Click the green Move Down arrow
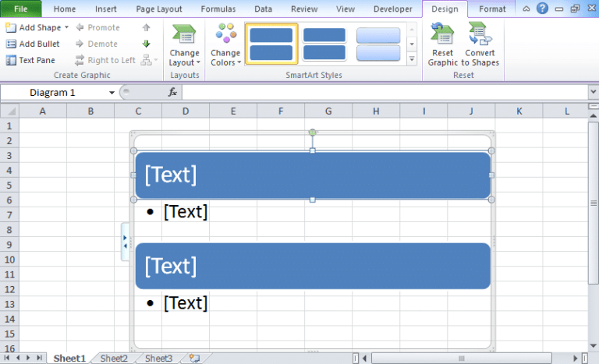The image size is (599, 364). click(147, 44)
